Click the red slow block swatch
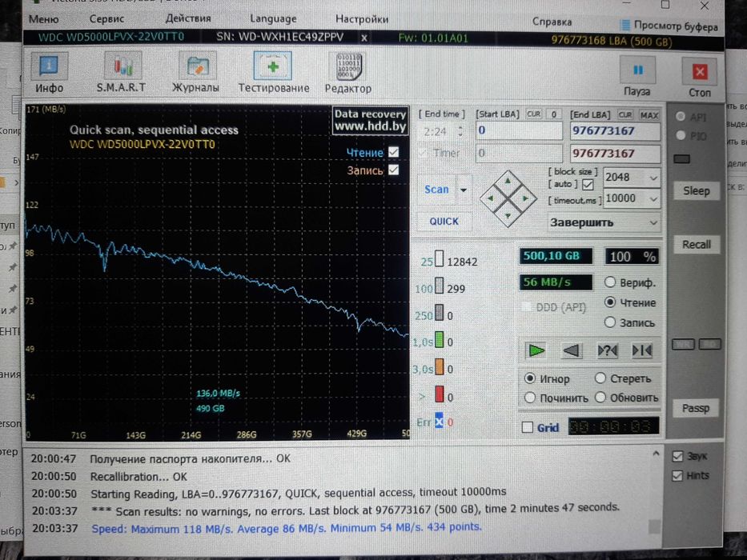Screen dimensions: 747x560 click(x=440, y=394)
